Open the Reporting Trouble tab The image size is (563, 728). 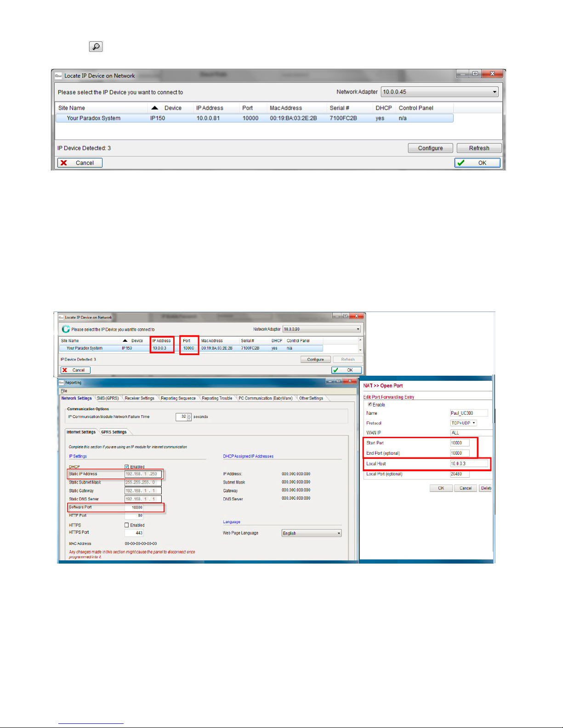click(217, 398)
